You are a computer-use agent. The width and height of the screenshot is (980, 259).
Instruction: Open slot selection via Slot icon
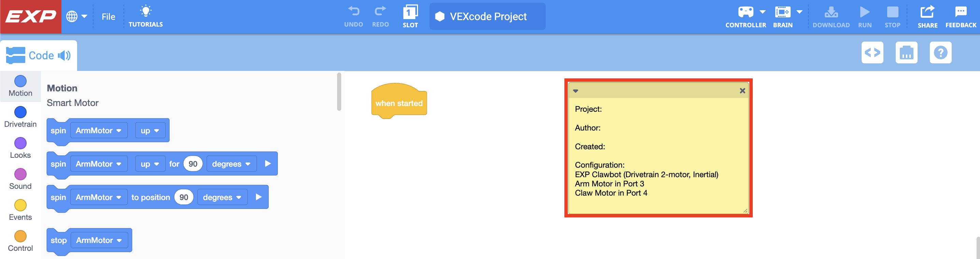click(x=410, y=15)
